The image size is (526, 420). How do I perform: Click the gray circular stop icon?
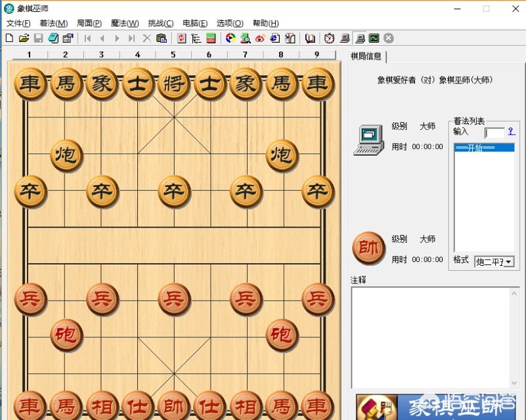(389, 38)
